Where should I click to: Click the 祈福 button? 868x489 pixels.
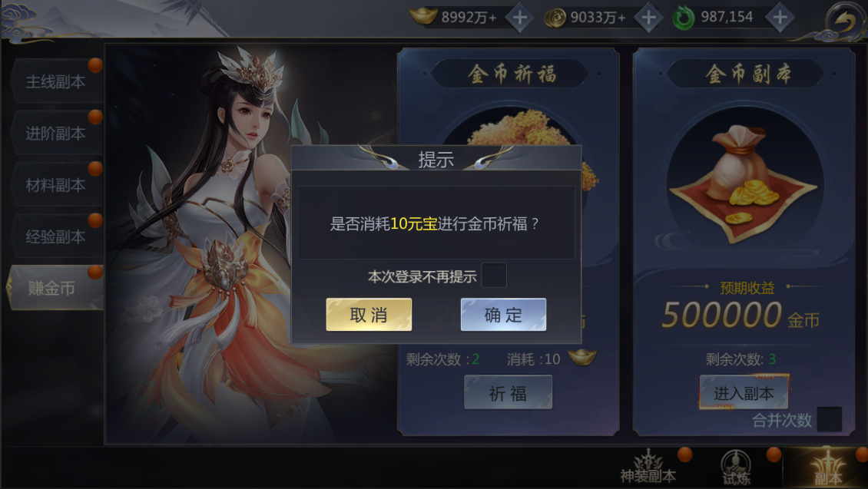pyautogui.click(x=508, y=393)
